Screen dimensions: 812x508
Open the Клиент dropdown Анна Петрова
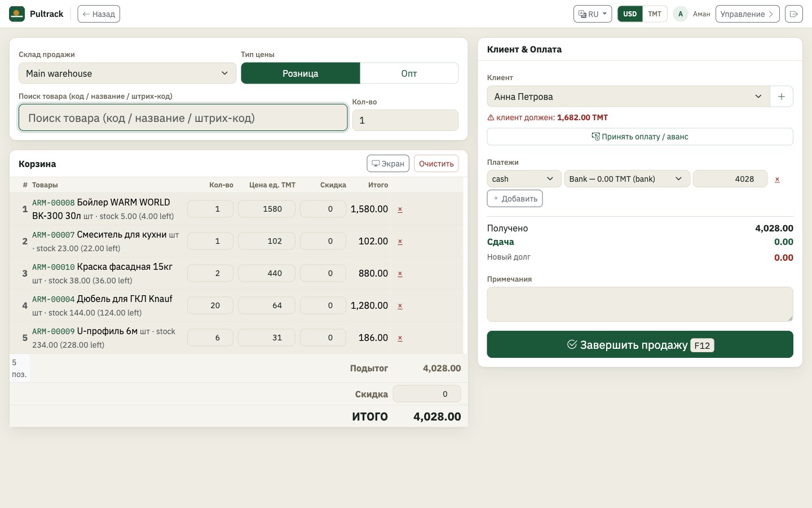(628, 97)
